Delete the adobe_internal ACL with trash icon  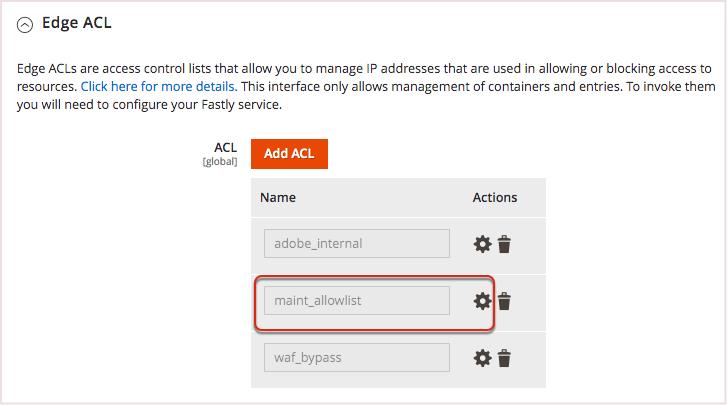(x=505, y=244)
